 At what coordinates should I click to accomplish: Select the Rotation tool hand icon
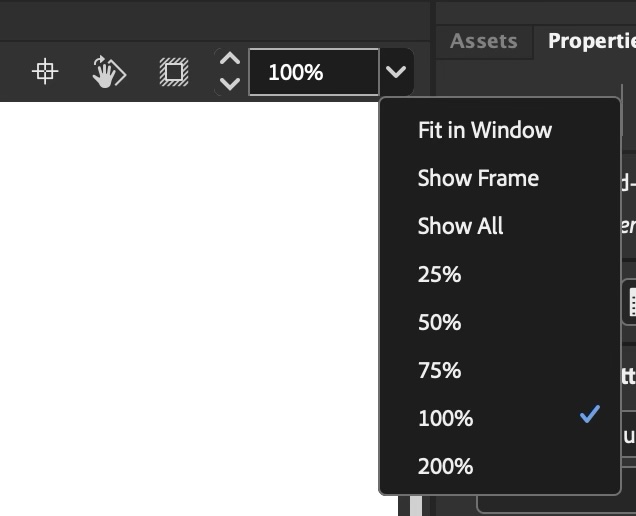(109, 72)
